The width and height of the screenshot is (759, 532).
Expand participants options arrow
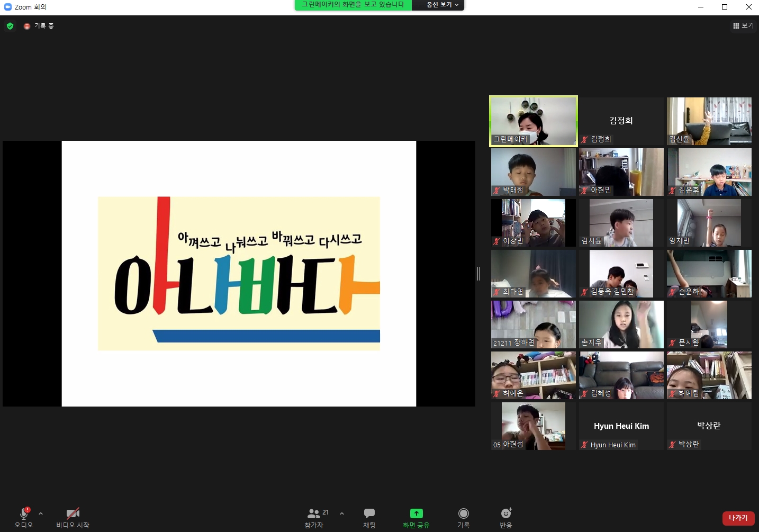click(x=342, y=513)
